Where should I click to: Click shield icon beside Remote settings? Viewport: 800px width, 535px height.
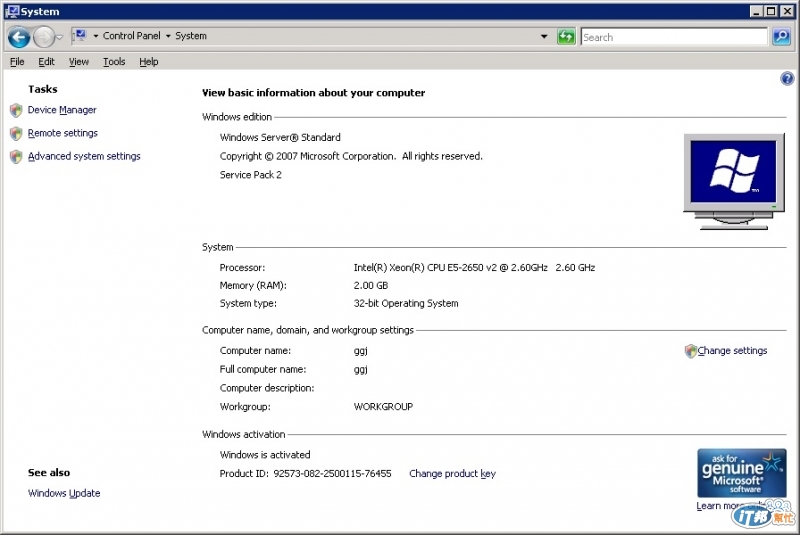point(16,134)
